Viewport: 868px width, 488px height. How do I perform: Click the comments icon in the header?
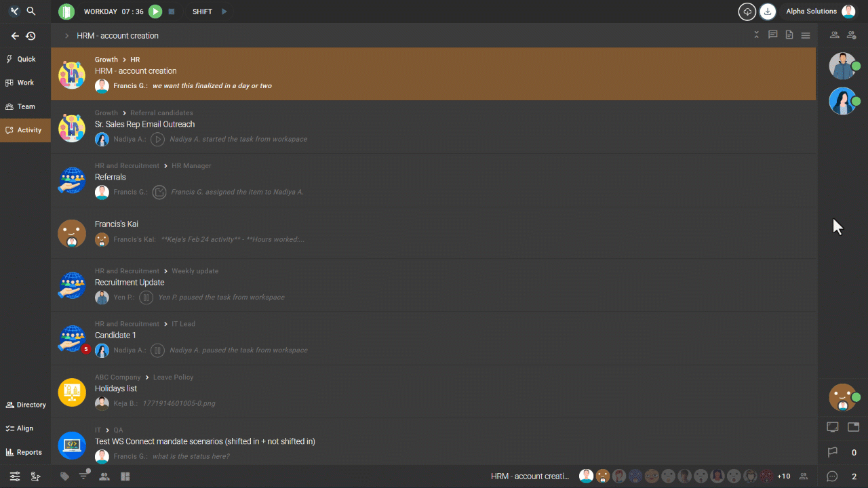click(772, 35)
